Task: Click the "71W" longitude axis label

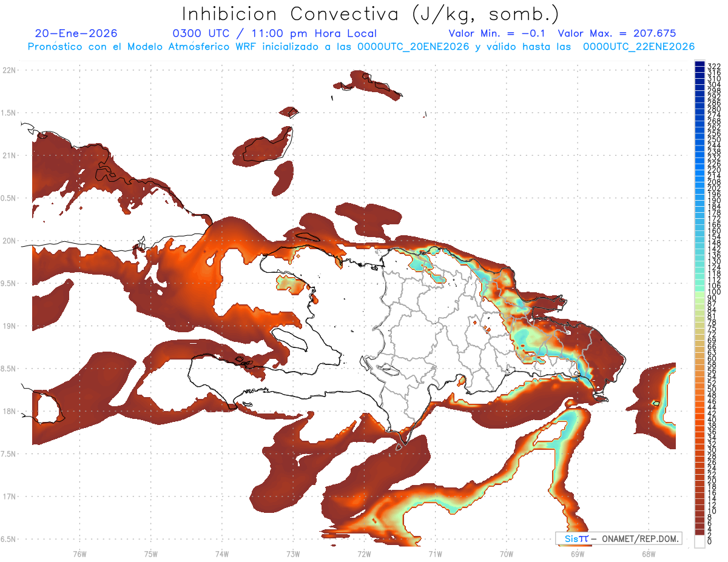Action: tap(435, 554)
